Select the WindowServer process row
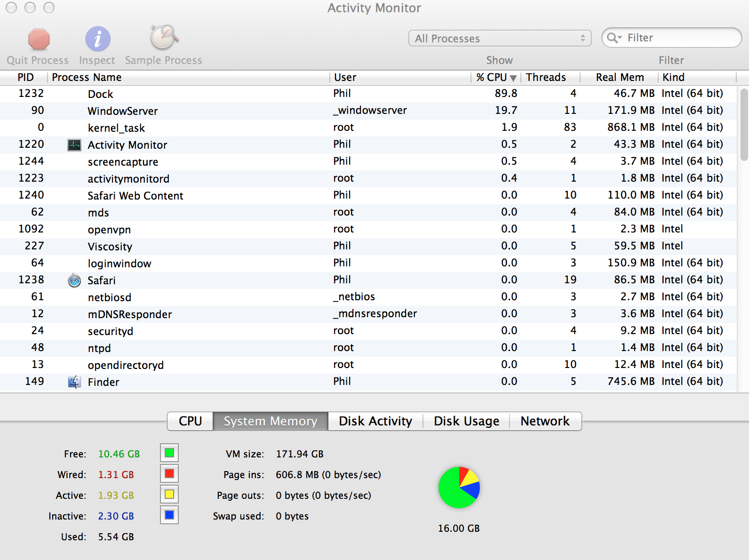The image size is (749, 560). pos(368,111)
